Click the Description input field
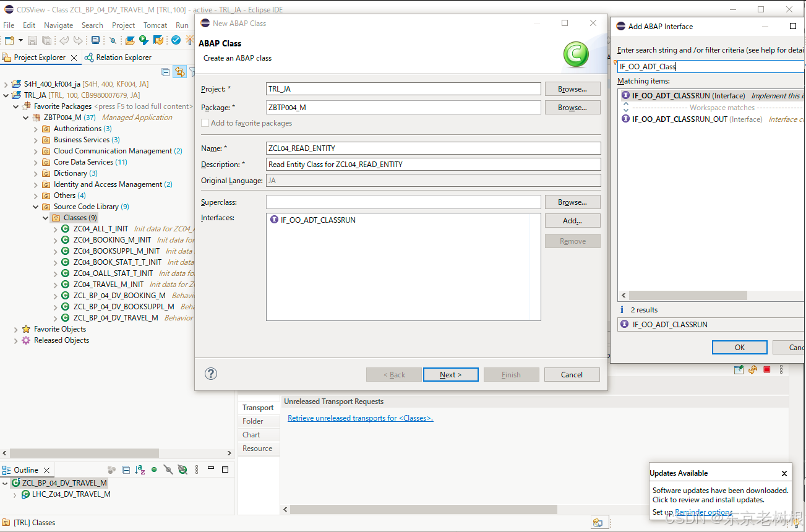Image resolution: width=806 pixels, height=532 pixels. pos(434,165)
